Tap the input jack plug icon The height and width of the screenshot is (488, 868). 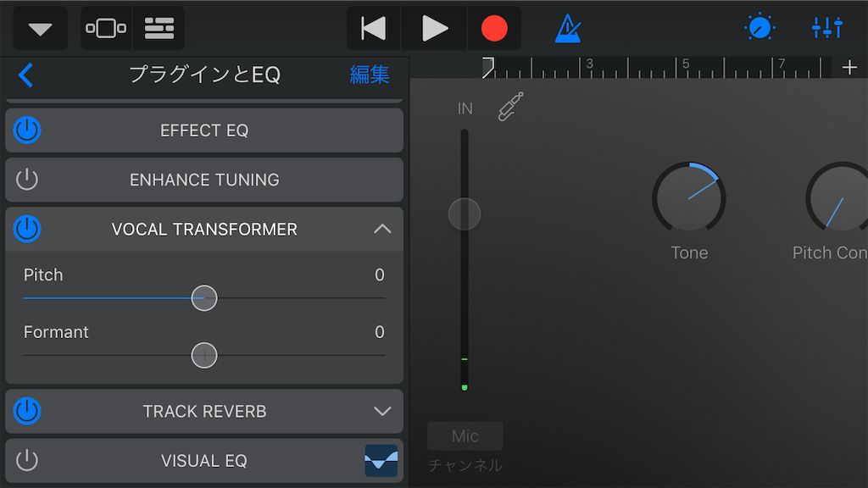click(x=509, y=106)
